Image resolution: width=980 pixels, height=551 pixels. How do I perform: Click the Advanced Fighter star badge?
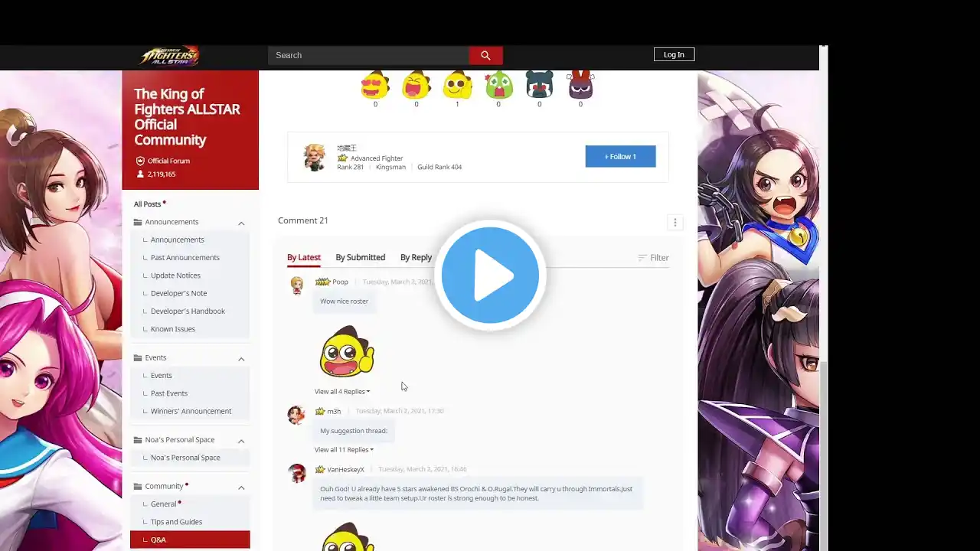[x=342, y=158]
